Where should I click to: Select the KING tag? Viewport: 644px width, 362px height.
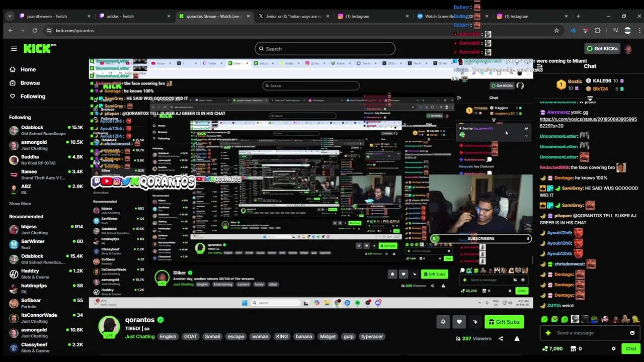click(x=282, y=337)
